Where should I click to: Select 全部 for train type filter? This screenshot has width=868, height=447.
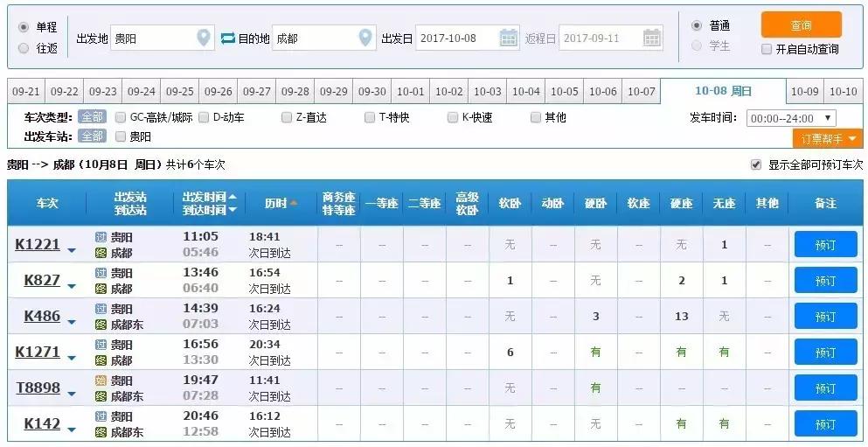tap(92, 117)
